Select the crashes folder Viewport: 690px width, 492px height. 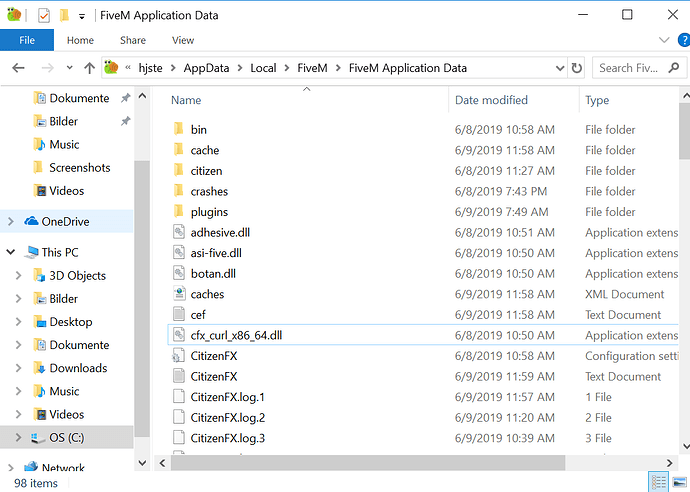pos(209,191)
